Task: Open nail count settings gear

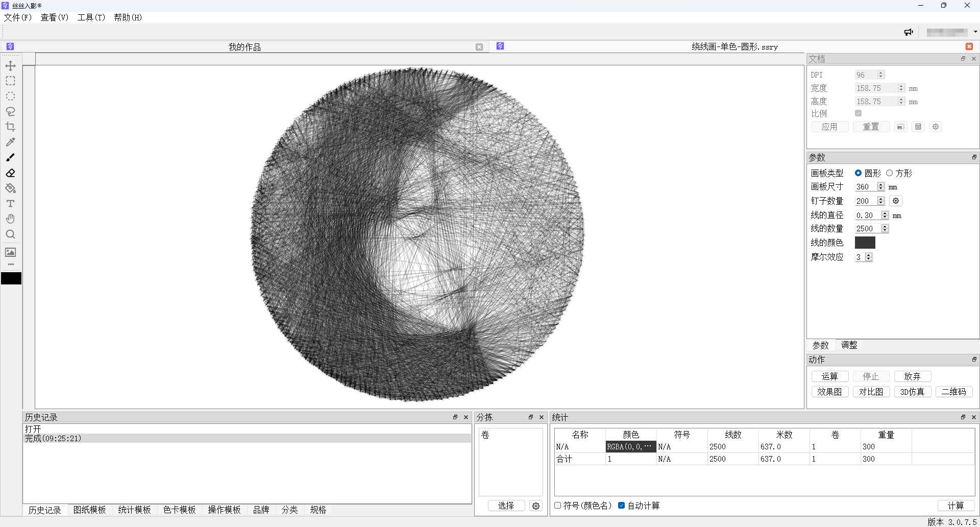Action: coord(895,201)
